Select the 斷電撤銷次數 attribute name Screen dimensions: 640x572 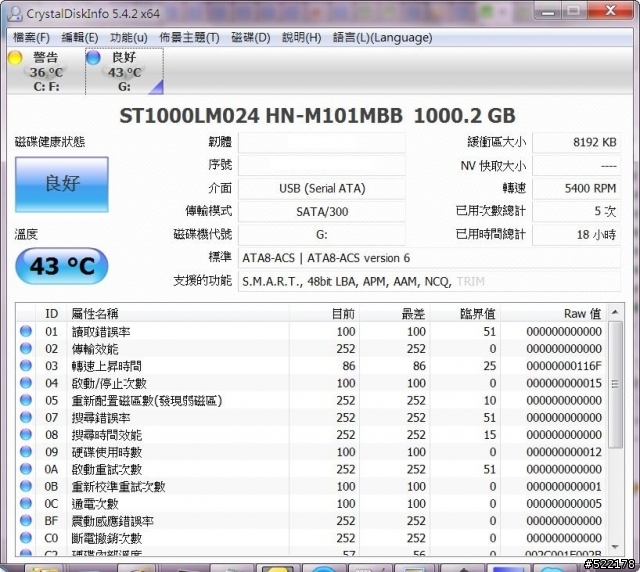[107, 539]
